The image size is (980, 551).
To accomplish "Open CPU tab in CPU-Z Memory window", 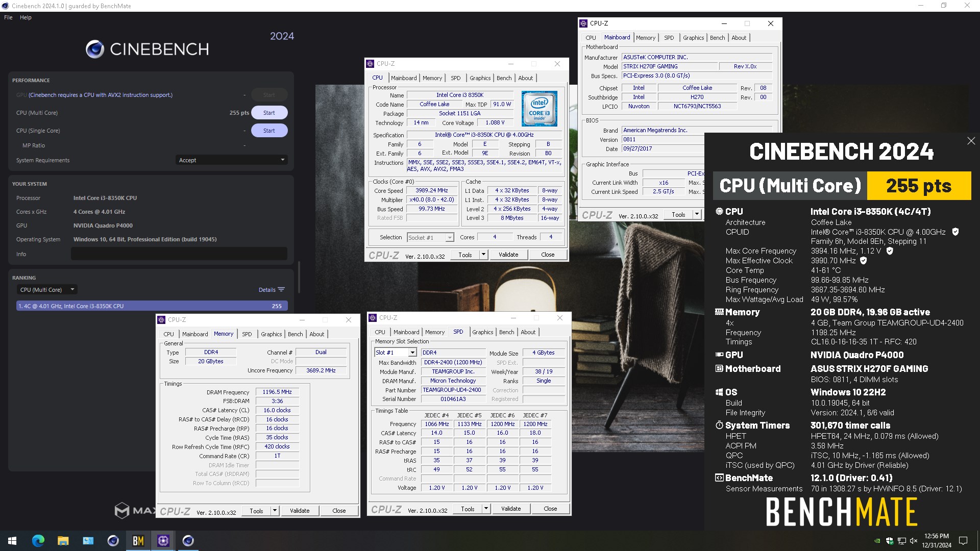I will coord(168,334).
